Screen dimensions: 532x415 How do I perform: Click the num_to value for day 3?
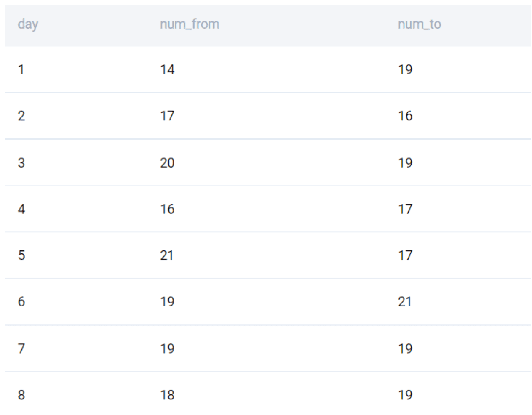pos(405,163)
